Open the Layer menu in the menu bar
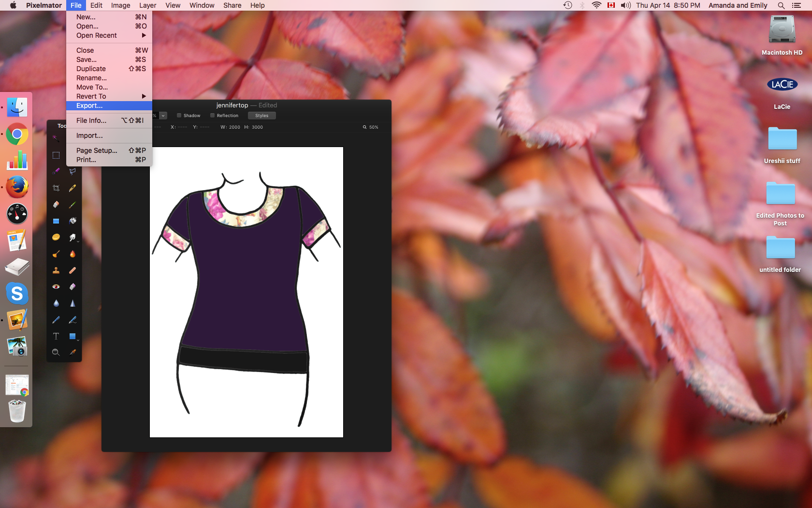 tap(147, 5)
